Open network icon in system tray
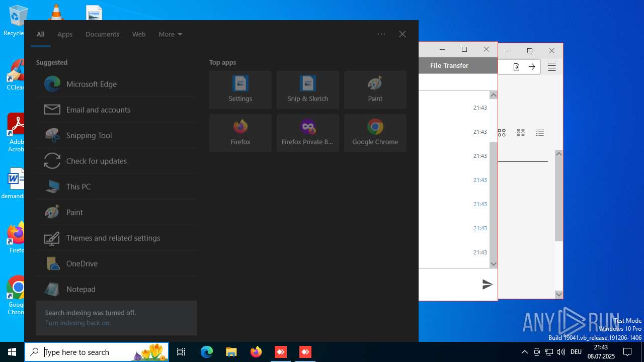 pos(549,352)
